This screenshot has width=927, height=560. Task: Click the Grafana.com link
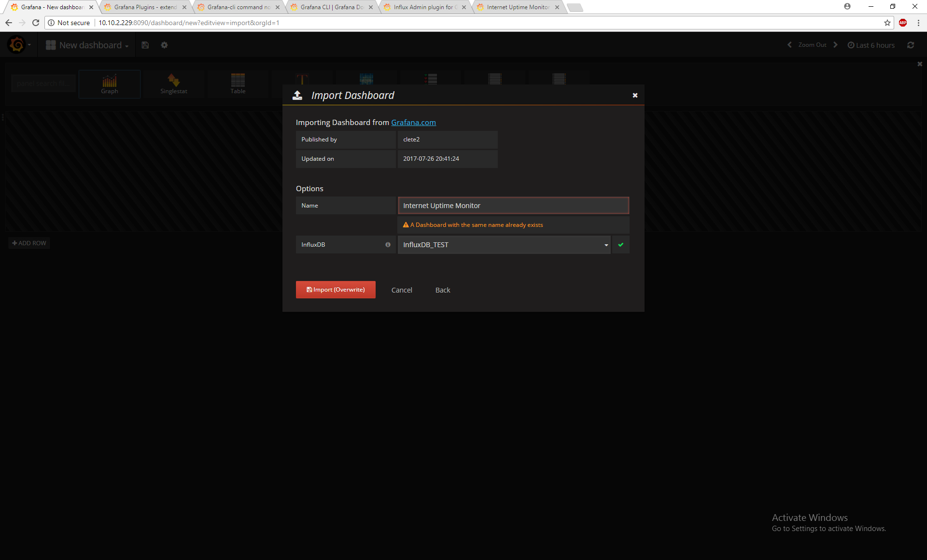(413, 123)
